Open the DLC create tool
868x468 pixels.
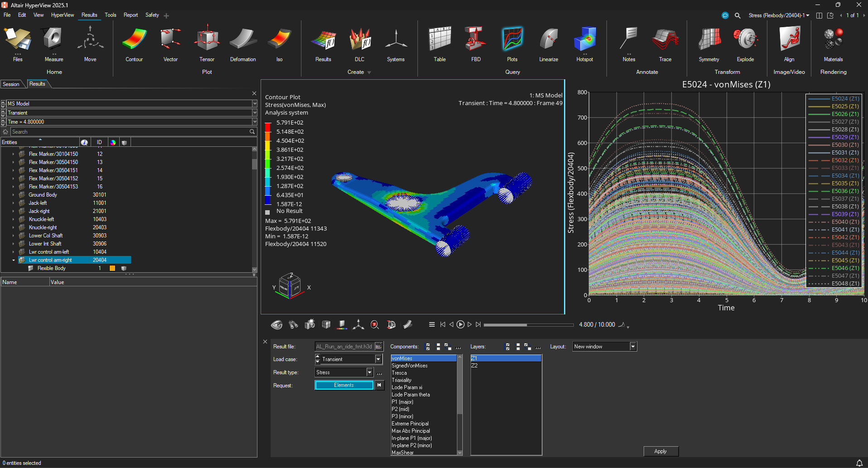tap(359, 44)
